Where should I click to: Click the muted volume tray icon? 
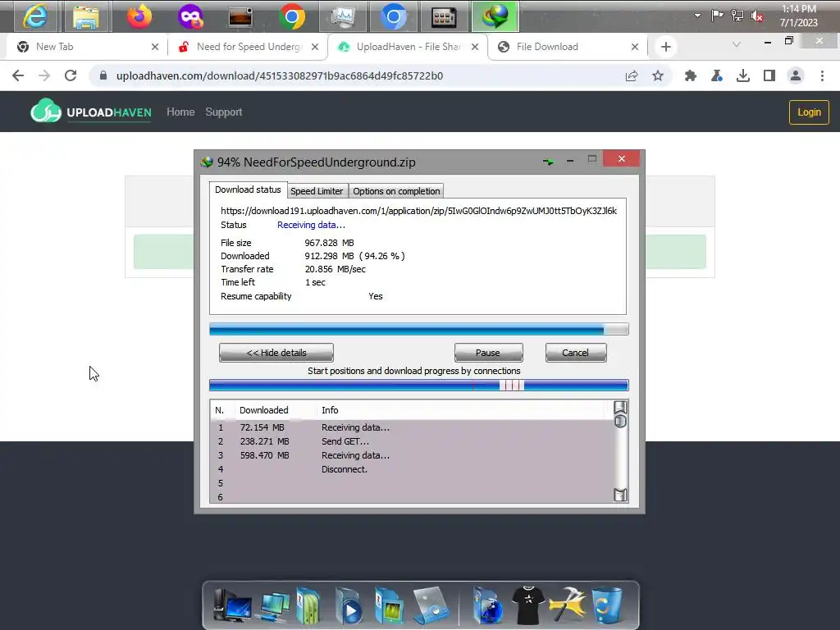757,16
